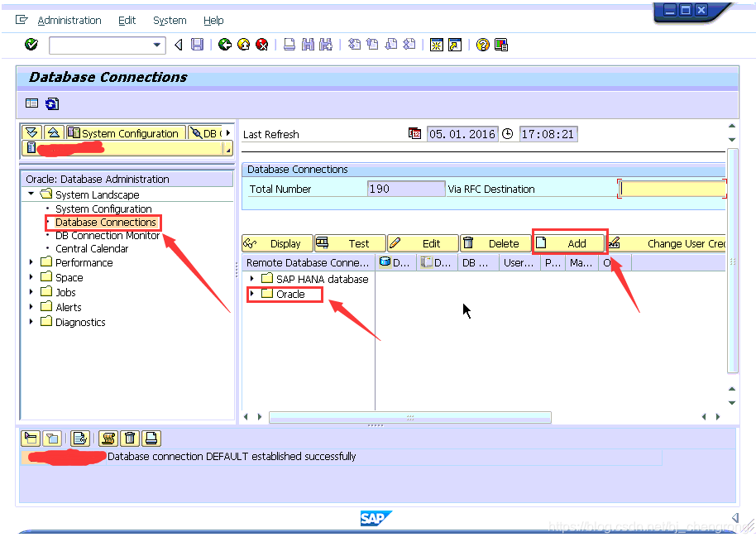Click the message log print icon
Screen dimensions: 756x542
[151, 439]
